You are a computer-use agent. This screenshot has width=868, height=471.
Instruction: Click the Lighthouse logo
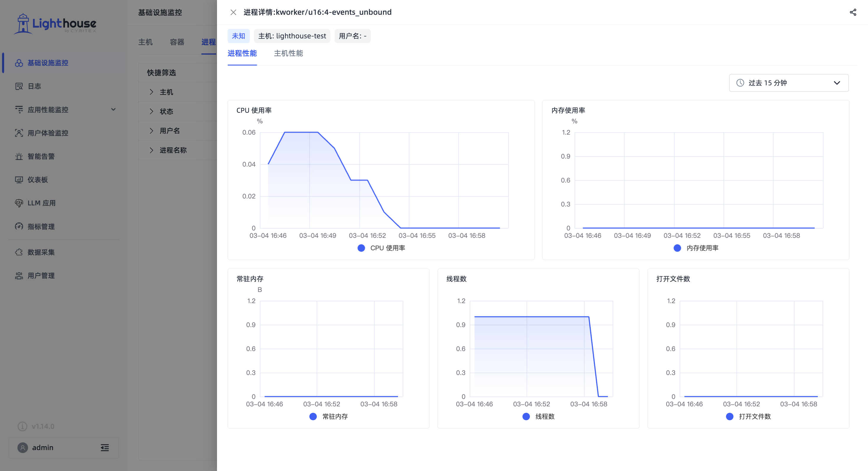(55, 24)
